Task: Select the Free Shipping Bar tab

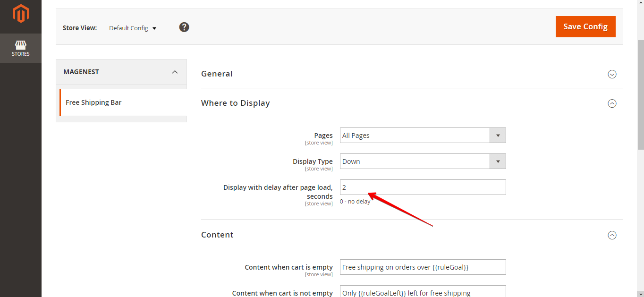Action: pyautogui.click(x=93, y=102)
